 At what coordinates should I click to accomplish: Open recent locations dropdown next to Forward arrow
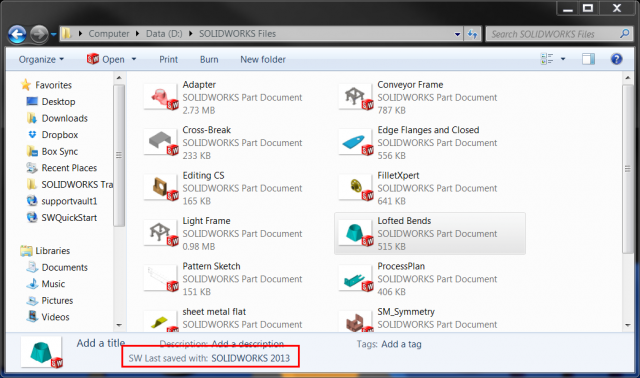click(53, 35)
